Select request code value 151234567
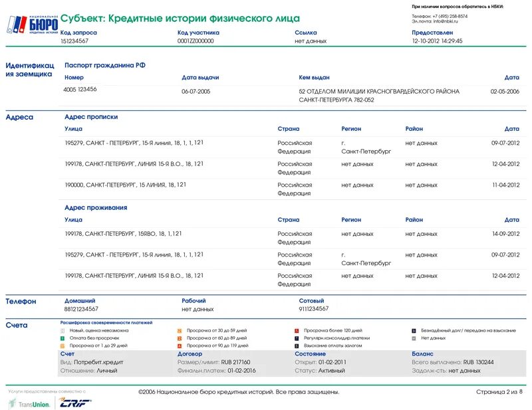532x410 pixels. [74, 41]
